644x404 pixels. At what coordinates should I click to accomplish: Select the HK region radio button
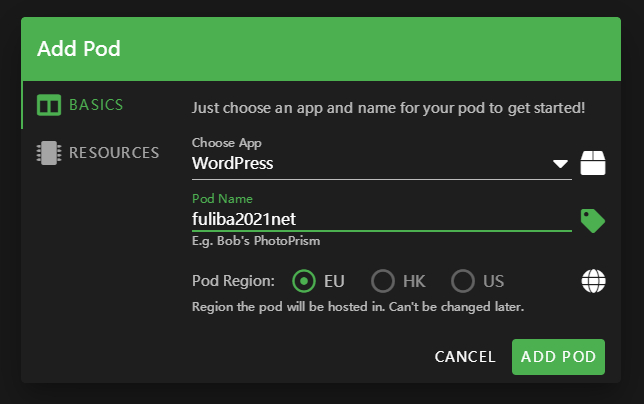click(383, 281)
